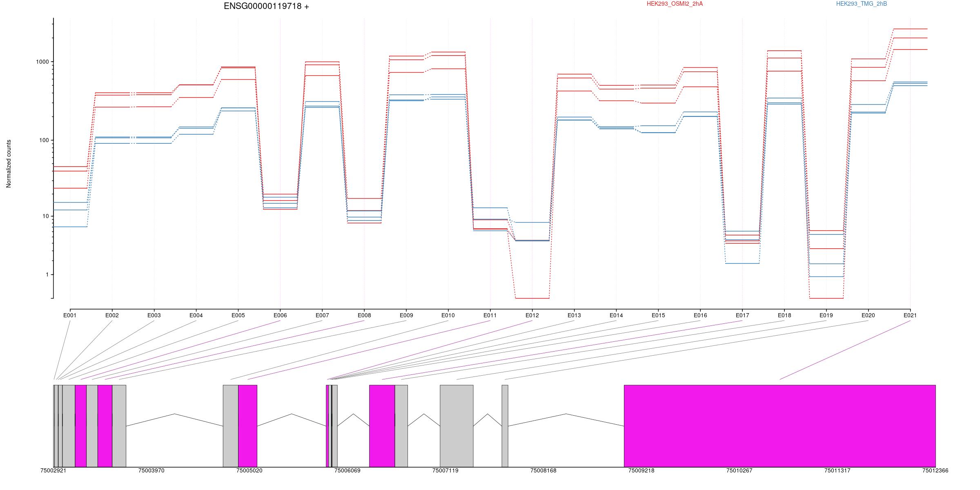Click exon label E013

tap(574, 315)
